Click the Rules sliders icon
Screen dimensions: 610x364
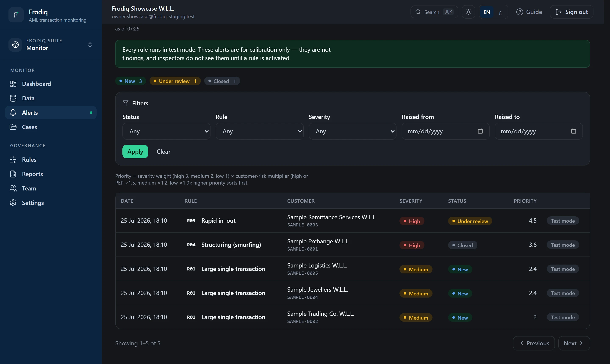13,160
